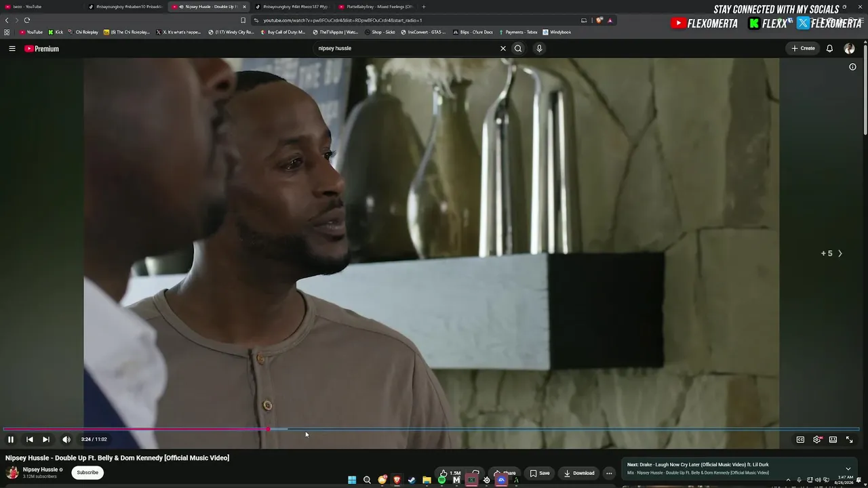The height and width of the screenshot is (488, 868).
Task: Switch to the 'bezo - YouTube' tab
Action: [42, 7]
